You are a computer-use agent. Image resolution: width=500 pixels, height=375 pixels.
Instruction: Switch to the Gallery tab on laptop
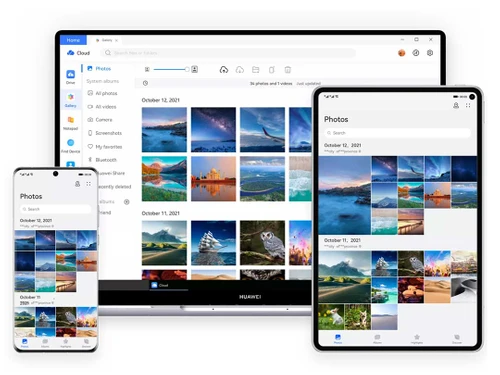click(107, 40)
